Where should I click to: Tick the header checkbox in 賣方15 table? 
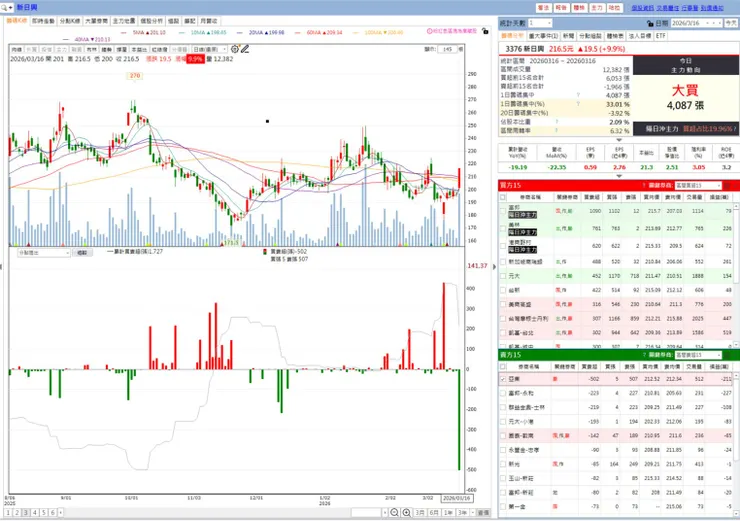coord(503,367)
